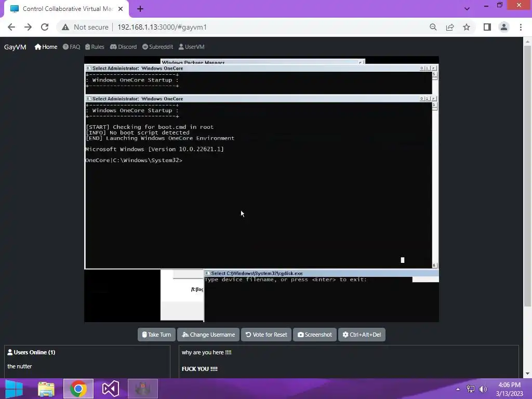Open Visual Studio from the taskbar
Viewport: 532px width, 399px height.
click(111, 389)
